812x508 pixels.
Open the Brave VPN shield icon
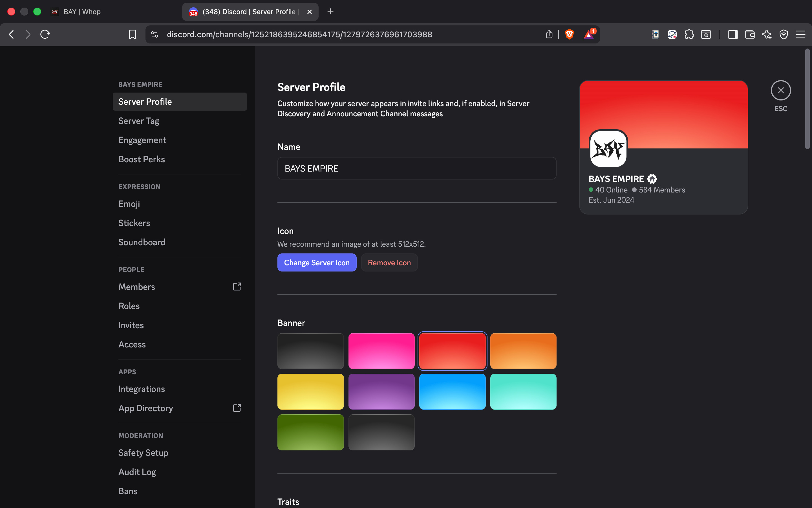[784, 34]
